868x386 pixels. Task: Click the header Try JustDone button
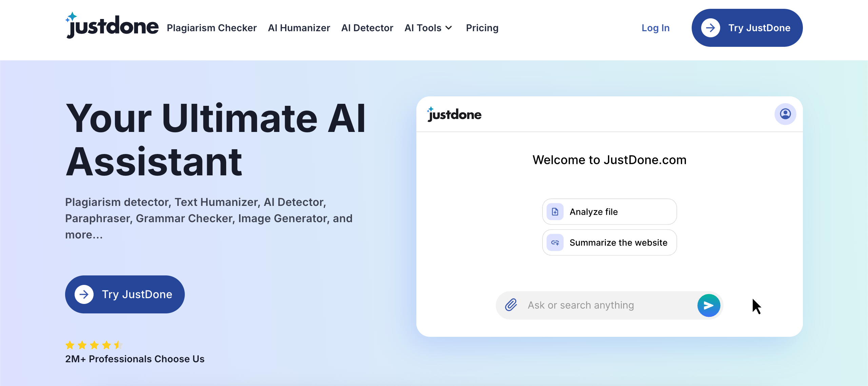(x=747, y=28)
